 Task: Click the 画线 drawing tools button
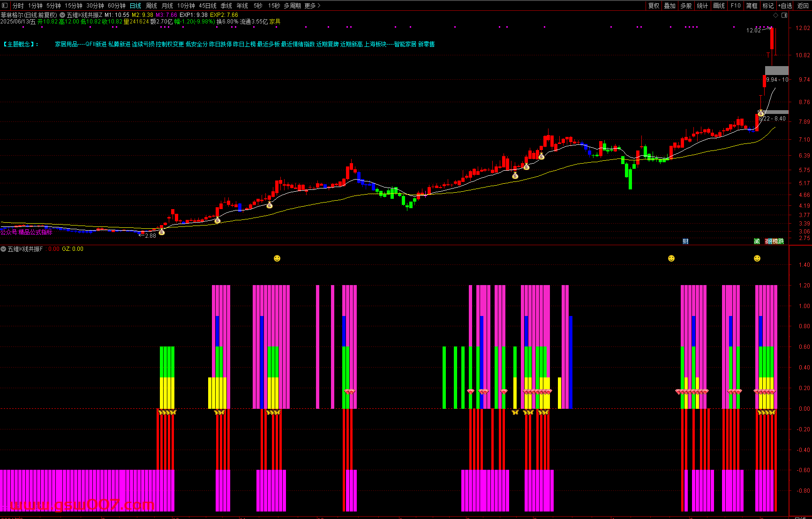point(719,6)
